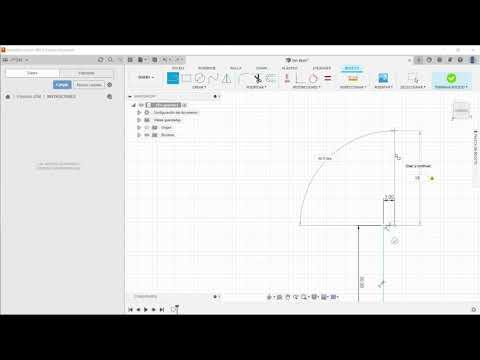This screenshot has height=360, width=480.
Task: Activate the root component radio button
Action: pyautogui.click(x=185, y=105)
